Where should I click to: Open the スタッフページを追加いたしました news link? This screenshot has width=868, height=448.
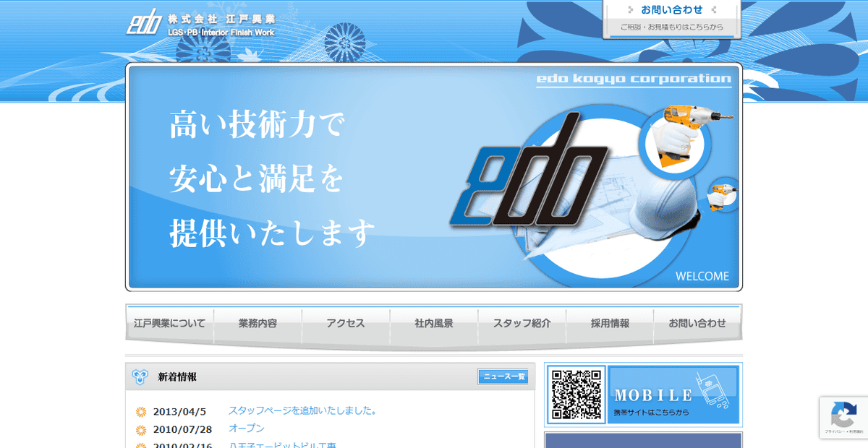304,410
